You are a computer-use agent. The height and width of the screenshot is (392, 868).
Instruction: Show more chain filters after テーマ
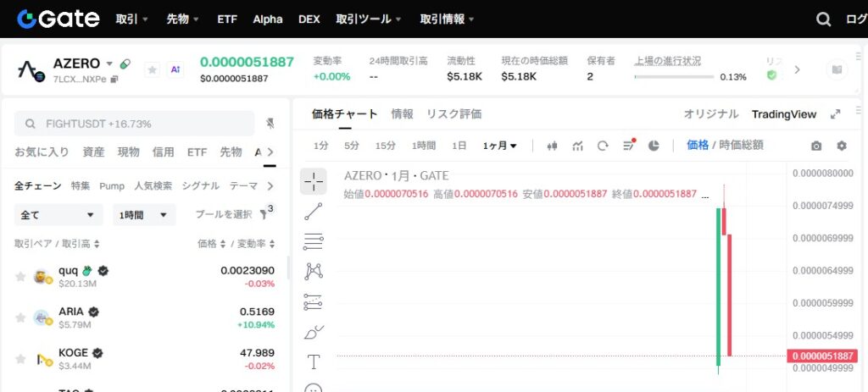click(270, 185)
